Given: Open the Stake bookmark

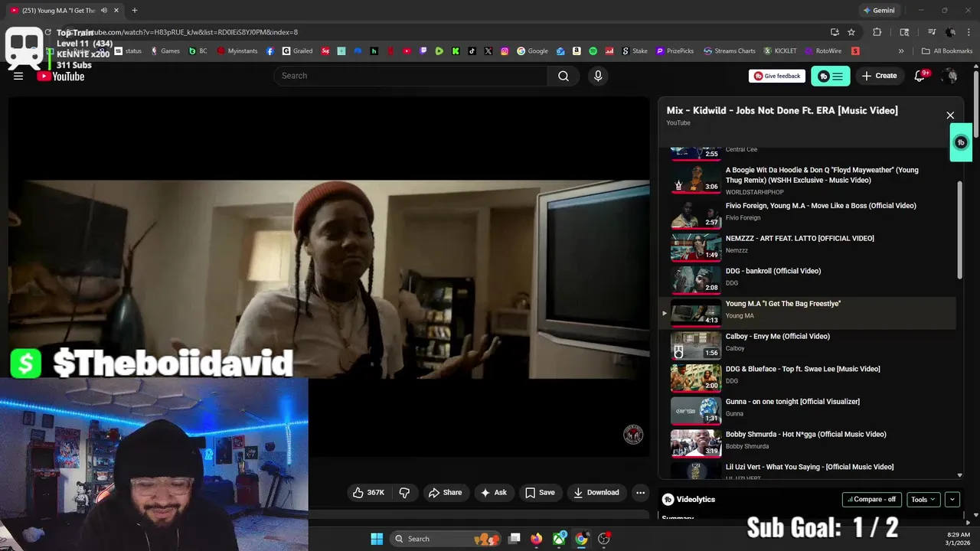Looking at the screenshot, I should [635, 51].
